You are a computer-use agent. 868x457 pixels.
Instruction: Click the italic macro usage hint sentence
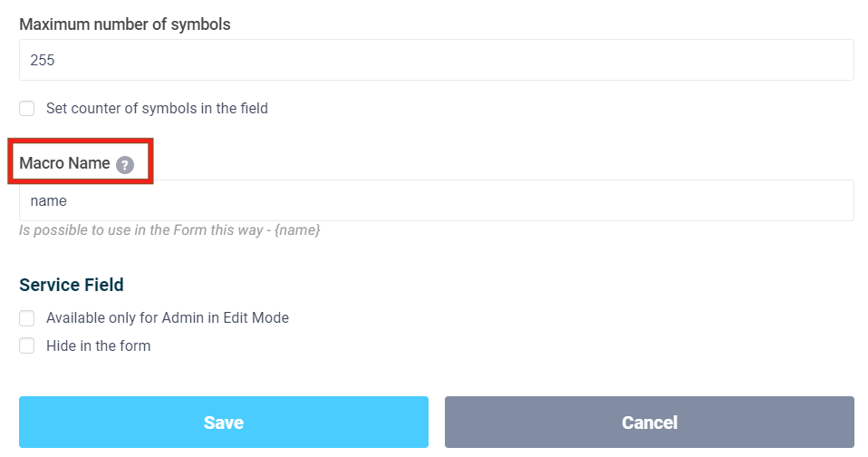tap(169, 230)
